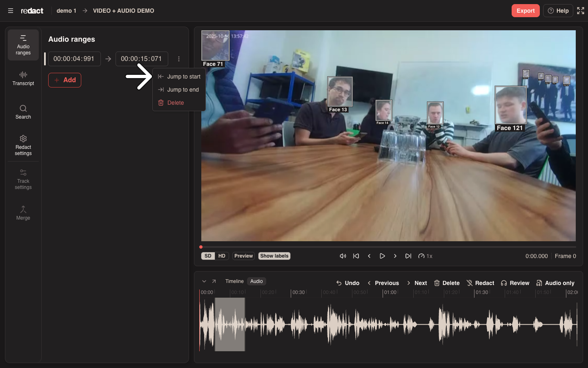Open Redact settings
This screenshot has width=588, height=368.
click(x=23, y=146)
